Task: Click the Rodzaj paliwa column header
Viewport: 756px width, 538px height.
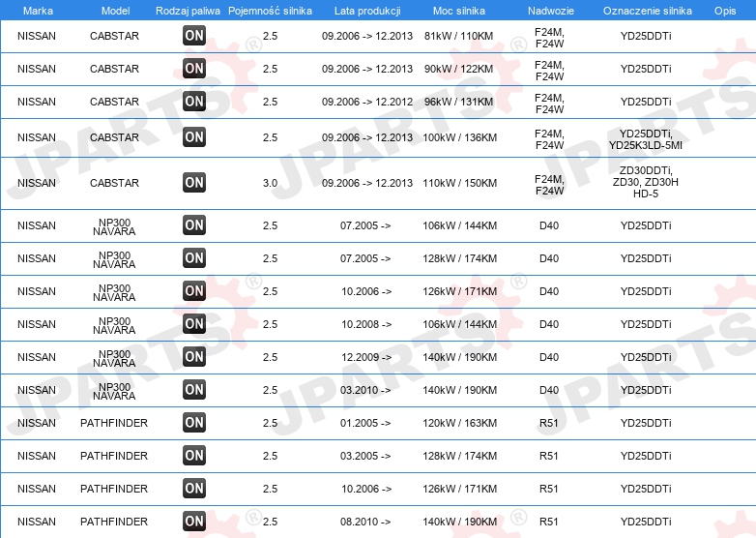Action: click(188, 11)
